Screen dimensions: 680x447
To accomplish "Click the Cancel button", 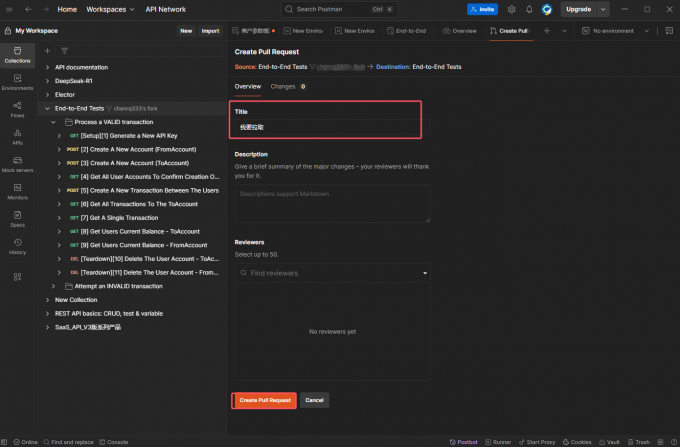I will (x=314, y=400).
